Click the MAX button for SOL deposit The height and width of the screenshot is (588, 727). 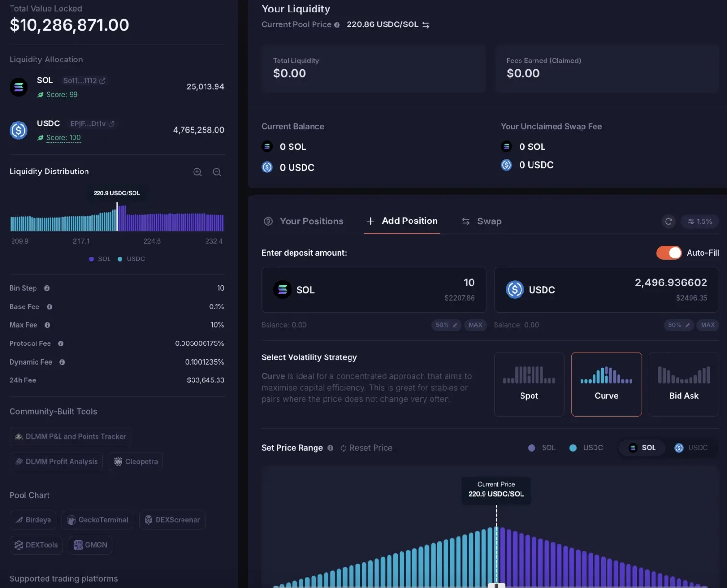tap(475, 325)
